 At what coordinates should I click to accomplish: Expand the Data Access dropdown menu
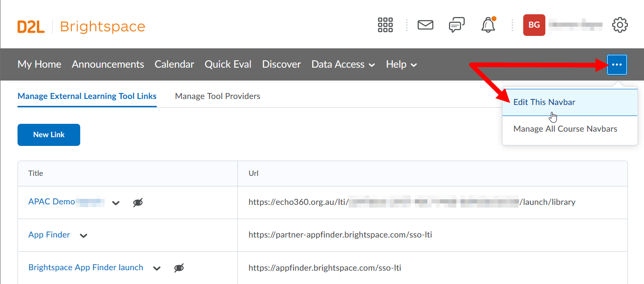pos(343,64)
